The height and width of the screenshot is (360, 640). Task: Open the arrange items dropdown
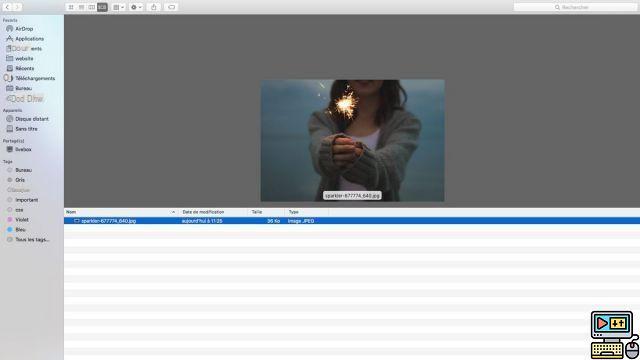pyautogui.click(x=118, y=7)
